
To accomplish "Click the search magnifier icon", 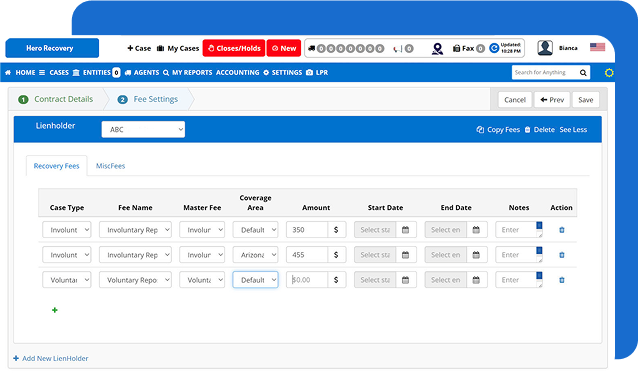I will pyautogui.click(x=583, y=72).
